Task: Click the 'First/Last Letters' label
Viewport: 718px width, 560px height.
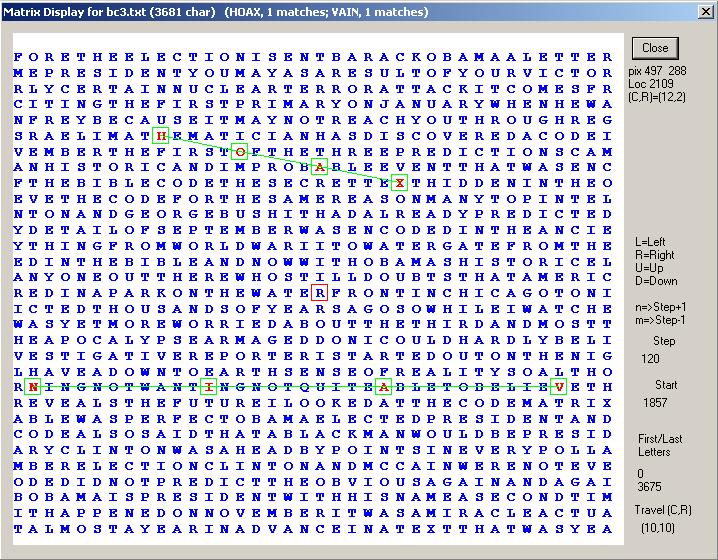Action: click(x=660, y=445)
